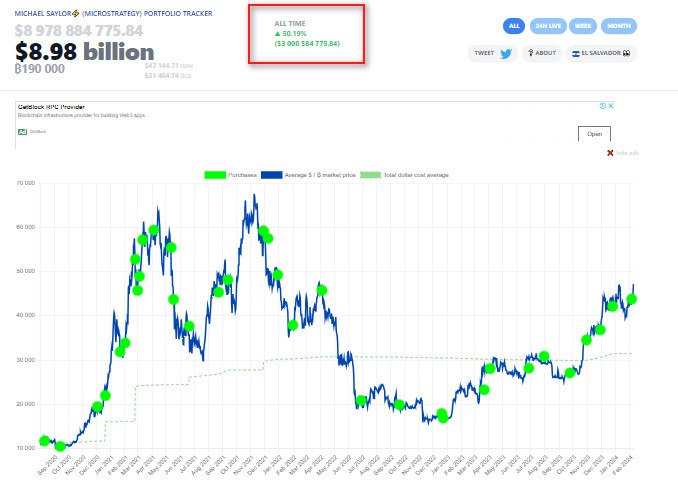Screen dimensions: 678x498
Task: Open the Michael Saylor portfolio tracker title link
Action: click(x=113, y=13)
